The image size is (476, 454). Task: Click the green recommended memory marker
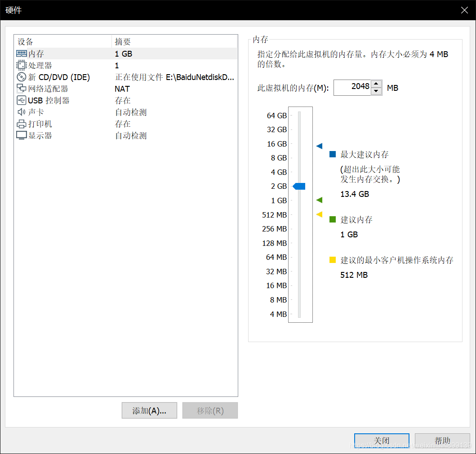(x=319, y=200)
